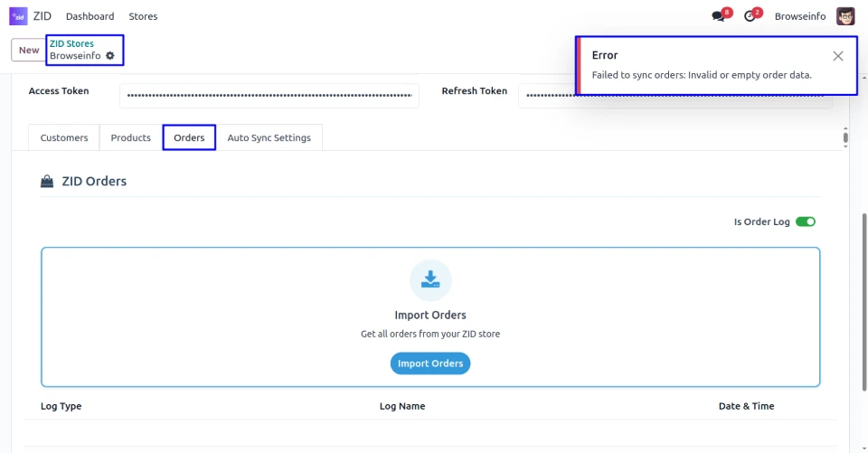
Task: Open the Stores menu
Action: 143,16
